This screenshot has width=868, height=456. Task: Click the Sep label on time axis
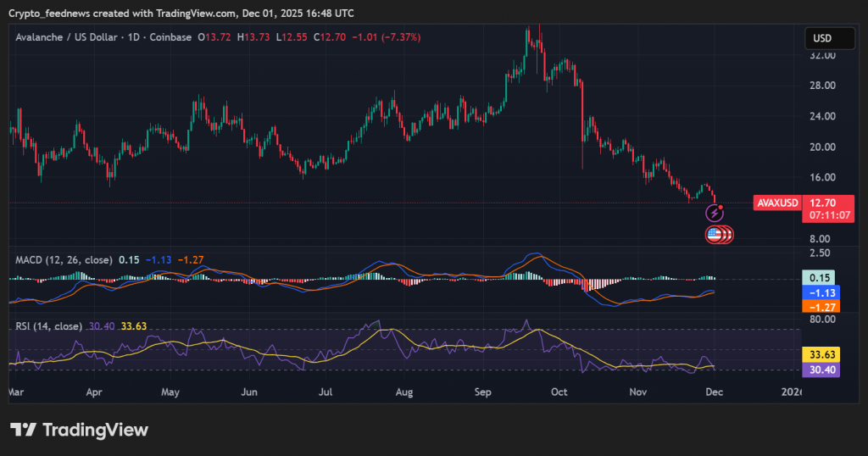(482, 392)
